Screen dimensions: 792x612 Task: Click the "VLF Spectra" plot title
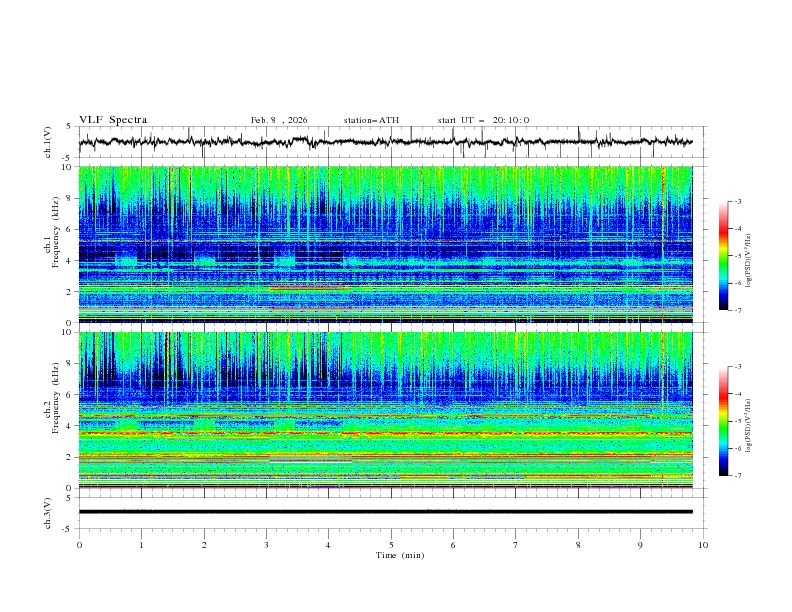(x=113, y=120)
